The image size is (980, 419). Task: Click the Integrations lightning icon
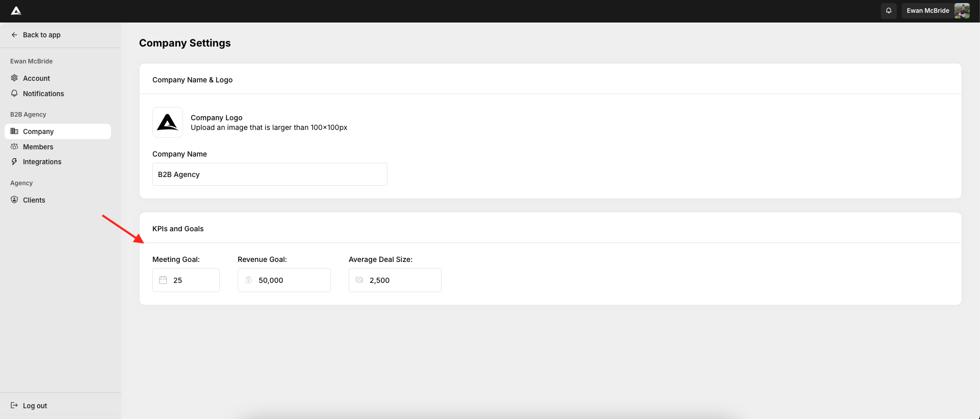[x=14, y=162]
